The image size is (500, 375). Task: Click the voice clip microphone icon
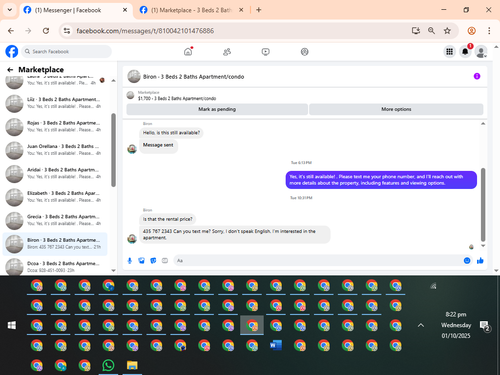point(130,261)
